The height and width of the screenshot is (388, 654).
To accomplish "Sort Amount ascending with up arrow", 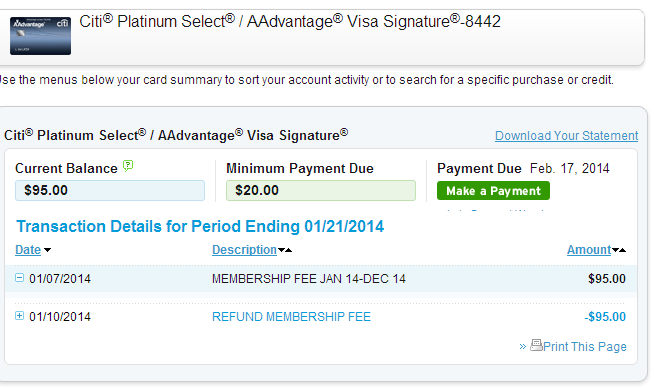I will point(622,250).
